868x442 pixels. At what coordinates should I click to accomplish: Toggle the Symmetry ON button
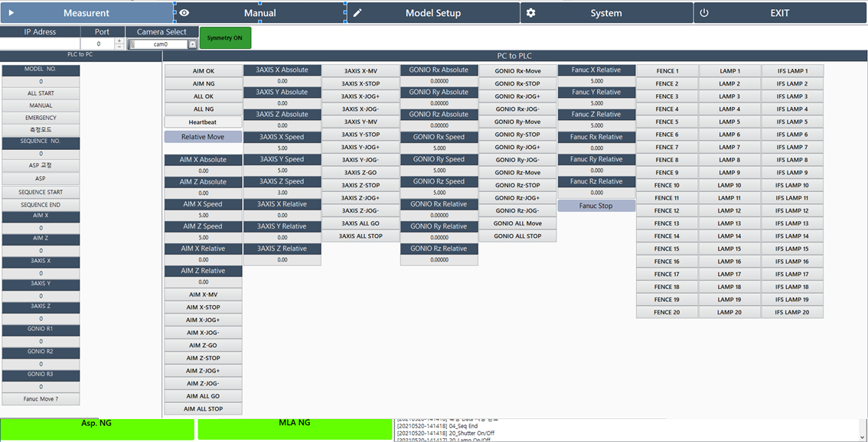point(225,38)
